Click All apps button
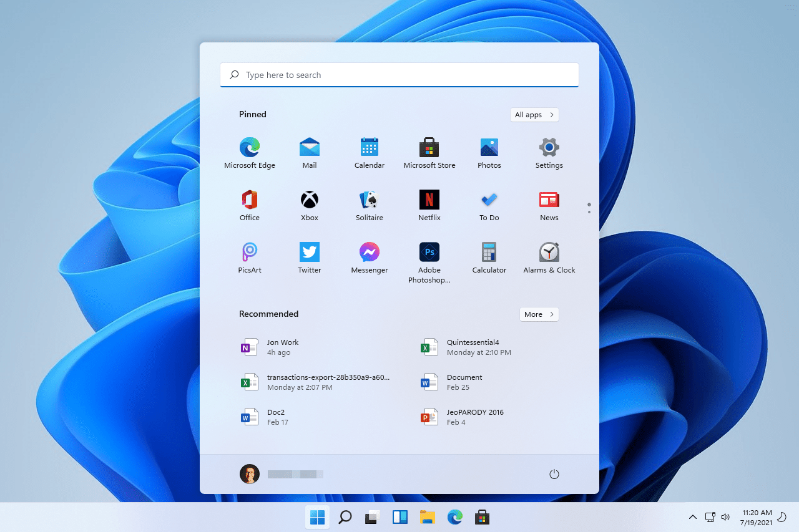Viewport: 799px width, 532px height. pos(534,115)
